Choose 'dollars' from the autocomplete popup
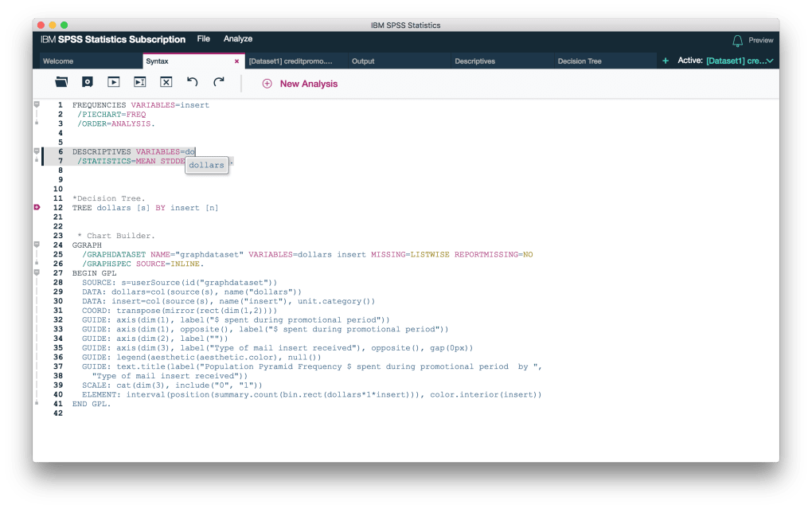This screenshot has height=509, width=812. coord(206,166)
